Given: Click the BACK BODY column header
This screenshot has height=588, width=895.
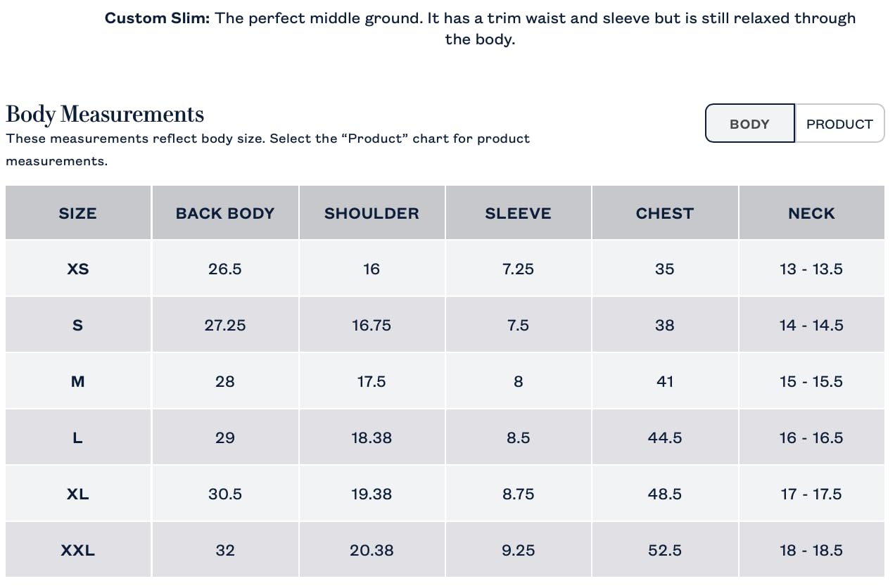Looking at the screenshot, I should tap(225, 213).
